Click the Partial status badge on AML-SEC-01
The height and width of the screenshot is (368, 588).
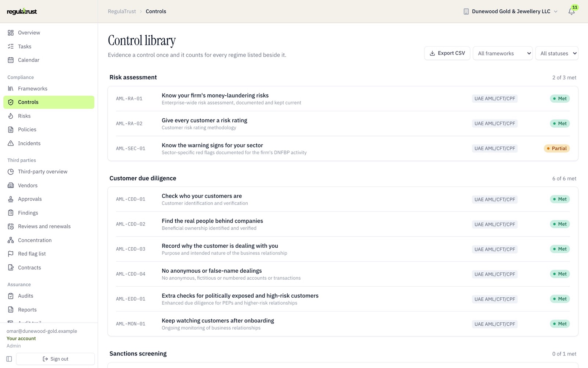pyautogui.click(x=557, y=149)
